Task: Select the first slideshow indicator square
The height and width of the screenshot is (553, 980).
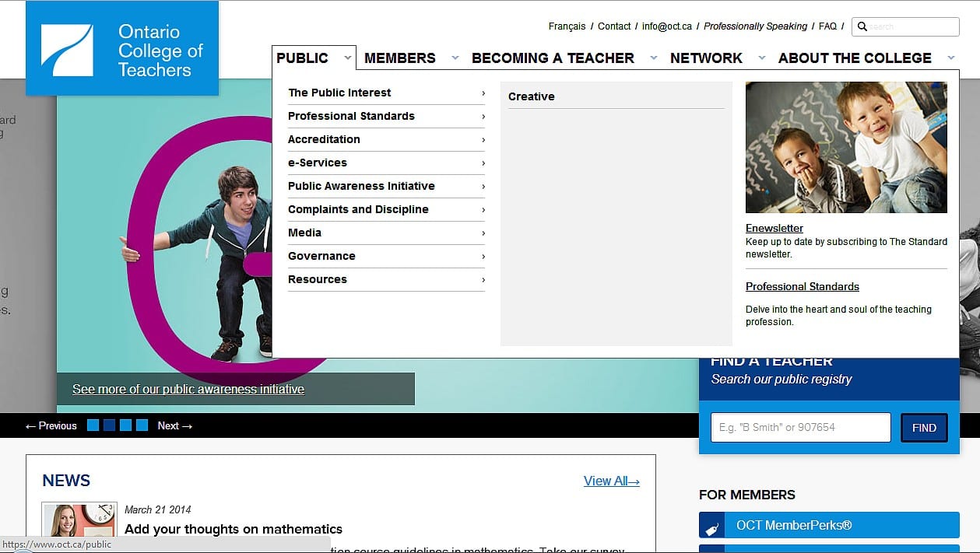Action: tap(93, 425)
